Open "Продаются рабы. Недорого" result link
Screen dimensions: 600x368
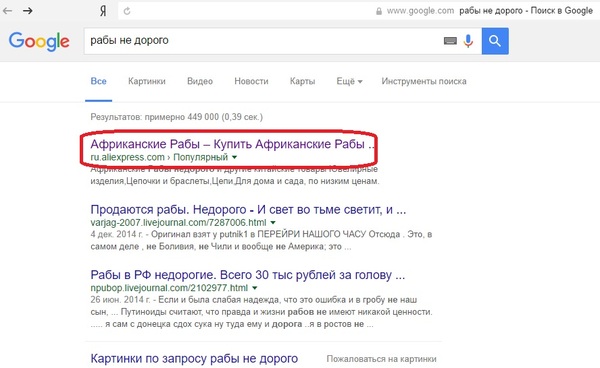248,210
